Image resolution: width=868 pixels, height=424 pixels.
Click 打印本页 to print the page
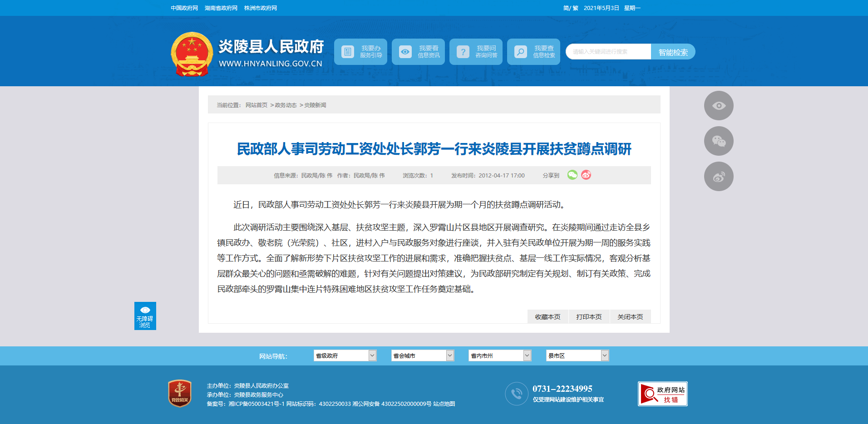pos(589,317)
